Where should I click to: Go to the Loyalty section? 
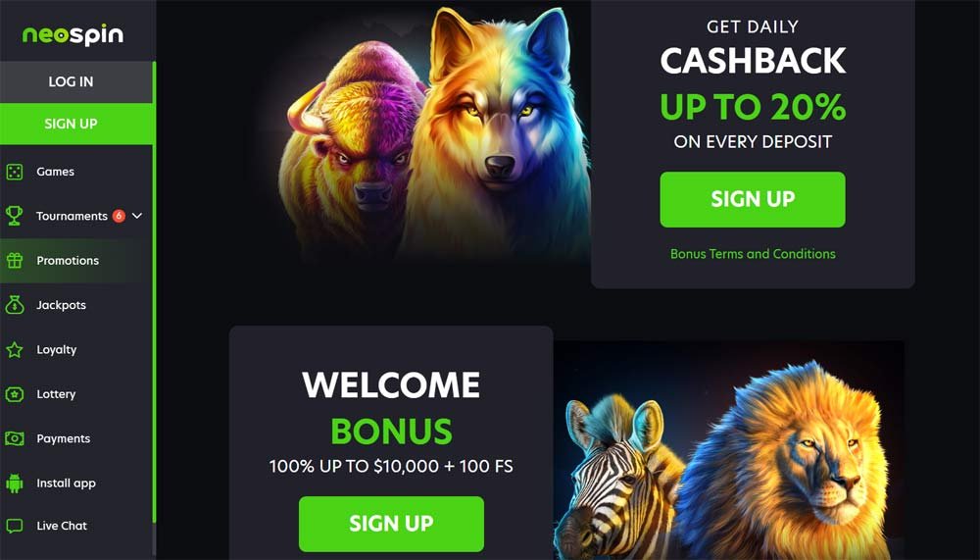click(76, 349)
